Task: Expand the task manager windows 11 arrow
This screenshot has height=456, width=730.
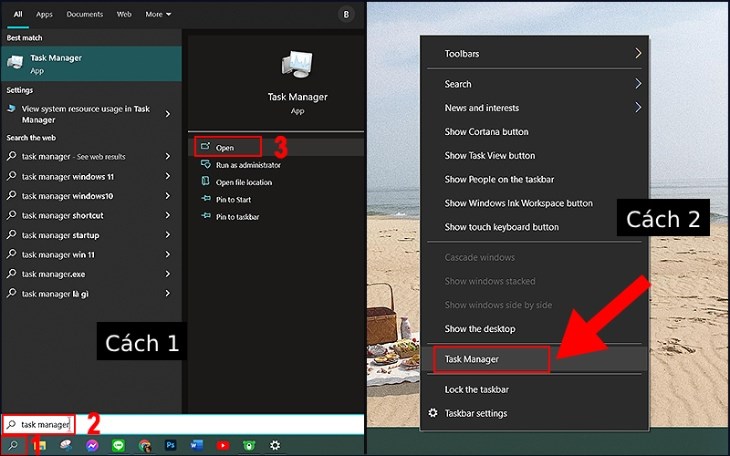Action: click(x=168, y=176)
